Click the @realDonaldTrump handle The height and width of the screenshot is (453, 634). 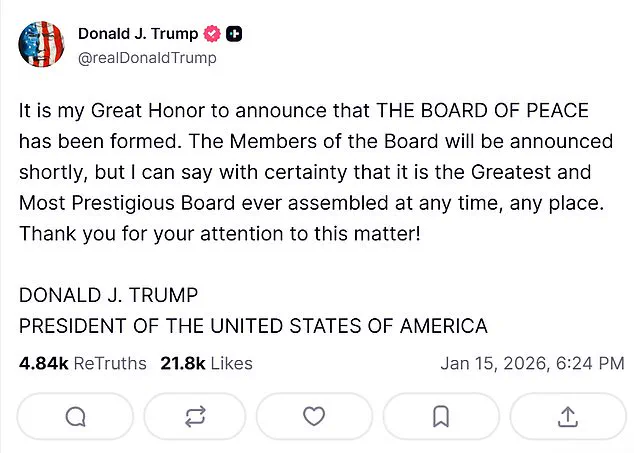click(x=147, y=57)
